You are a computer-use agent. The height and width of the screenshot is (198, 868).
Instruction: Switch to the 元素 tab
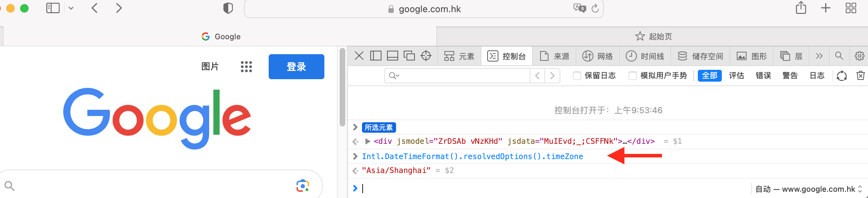[x=459, y=56]
